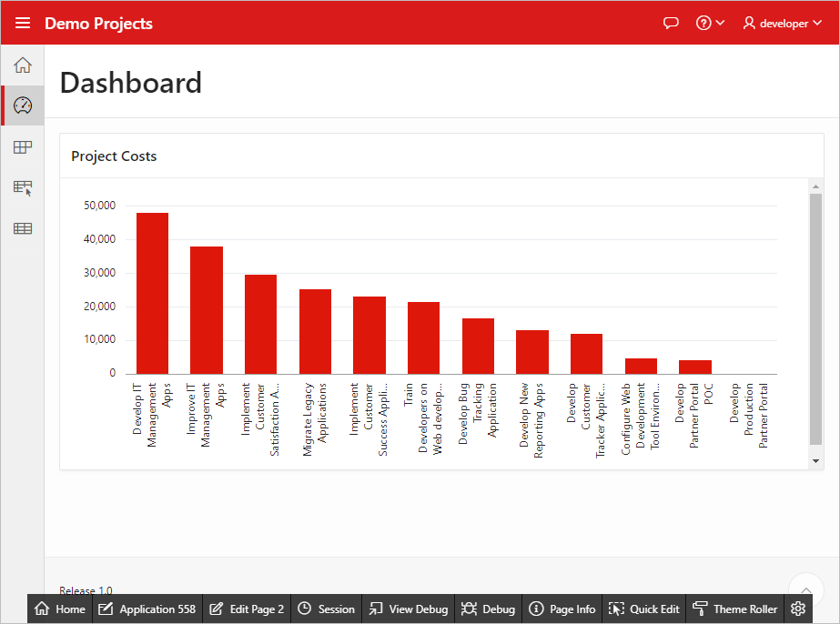The image size is (840, 624).
Task: Open the feedback chat bubble in the header
Action: pyautogui.click(x=671, y=23)
